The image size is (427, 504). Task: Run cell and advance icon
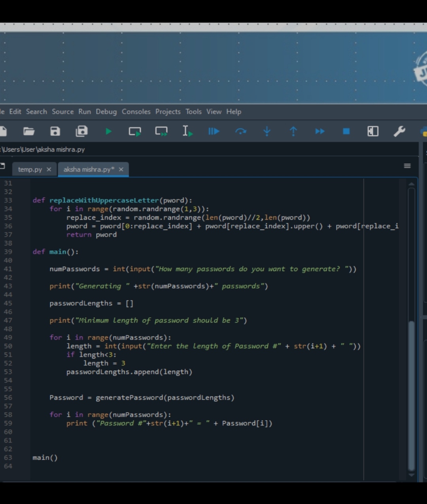pos(161,131)
